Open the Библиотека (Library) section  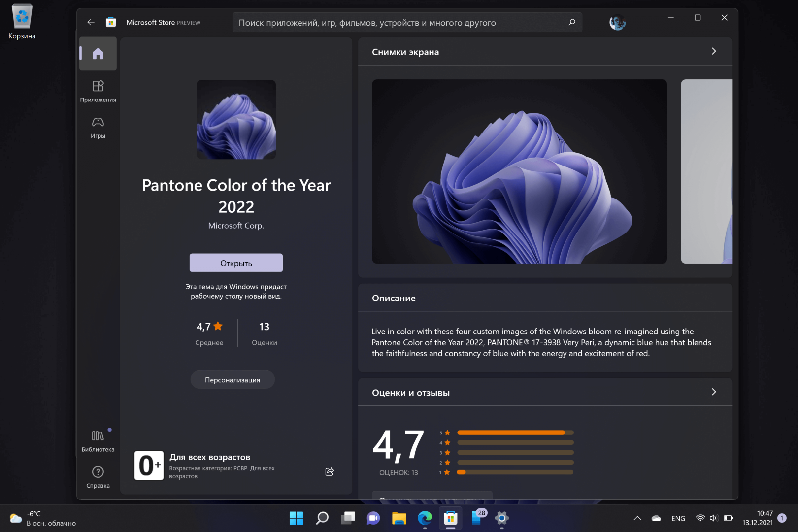click(x=98, y=441)
